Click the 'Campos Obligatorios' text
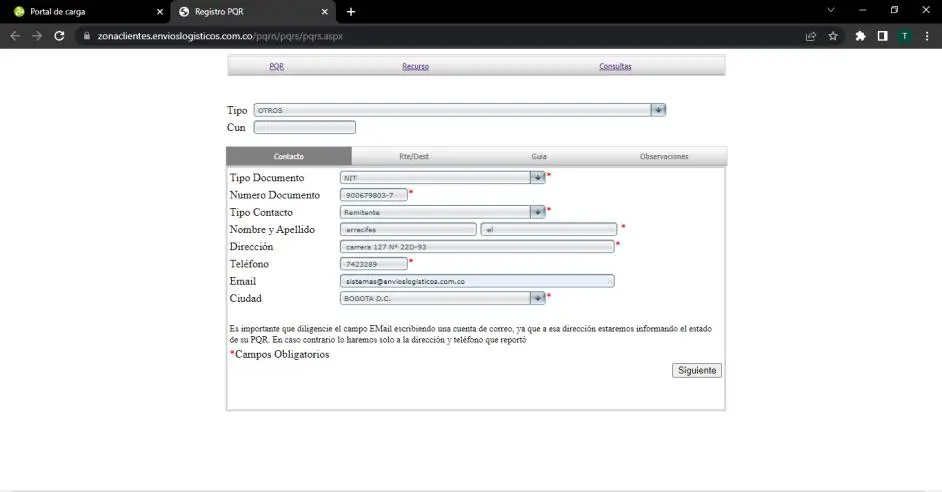942x492 pixels. (282, 354)
